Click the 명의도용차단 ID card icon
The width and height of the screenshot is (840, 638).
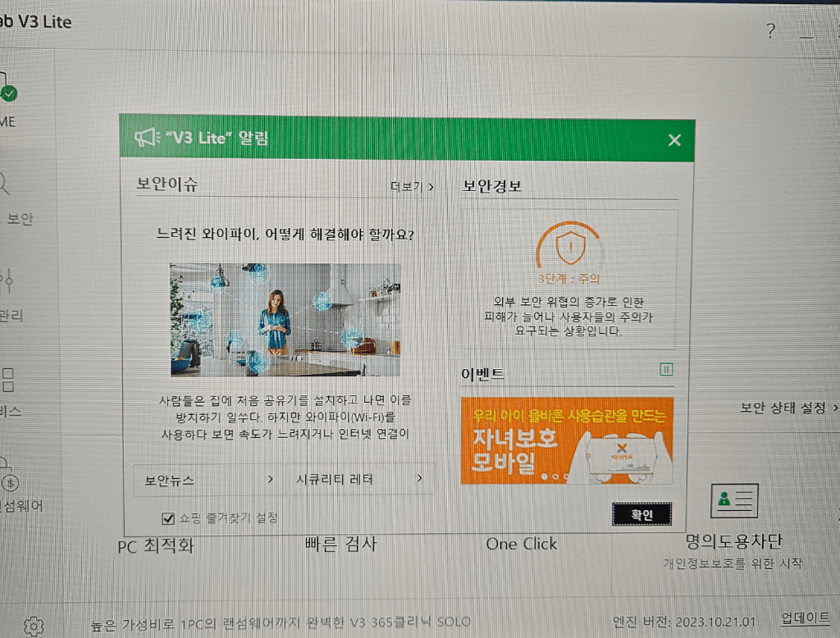coord(734,501)
